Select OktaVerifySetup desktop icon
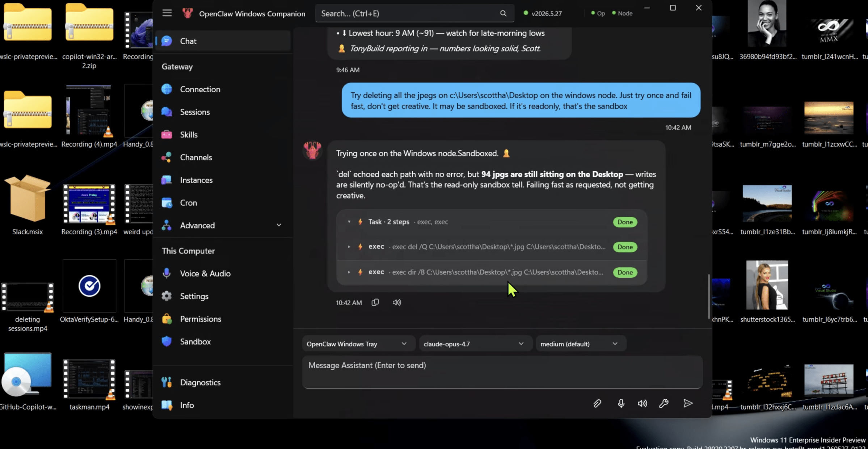 (x=89, y=291)
